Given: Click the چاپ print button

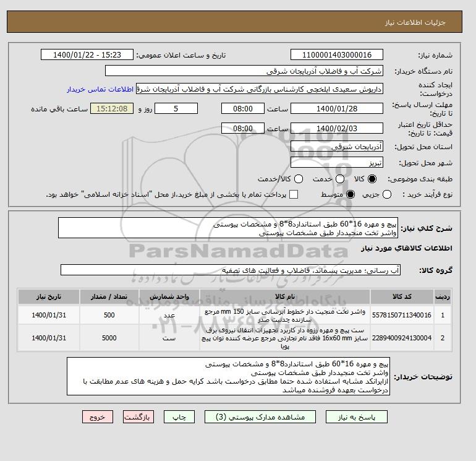Looking at the screenshot, I should [x=179, y=416].
